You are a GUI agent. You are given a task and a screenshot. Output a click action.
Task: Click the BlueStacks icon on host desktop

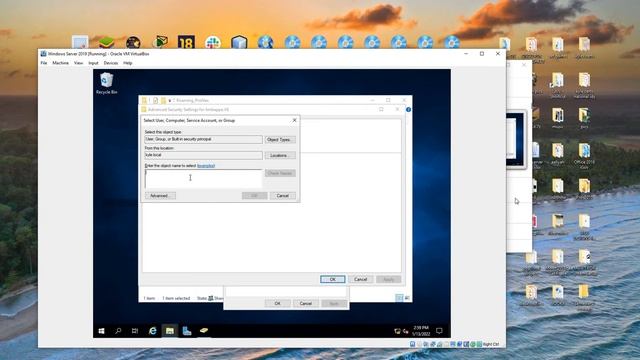click(x=107, y=42)
